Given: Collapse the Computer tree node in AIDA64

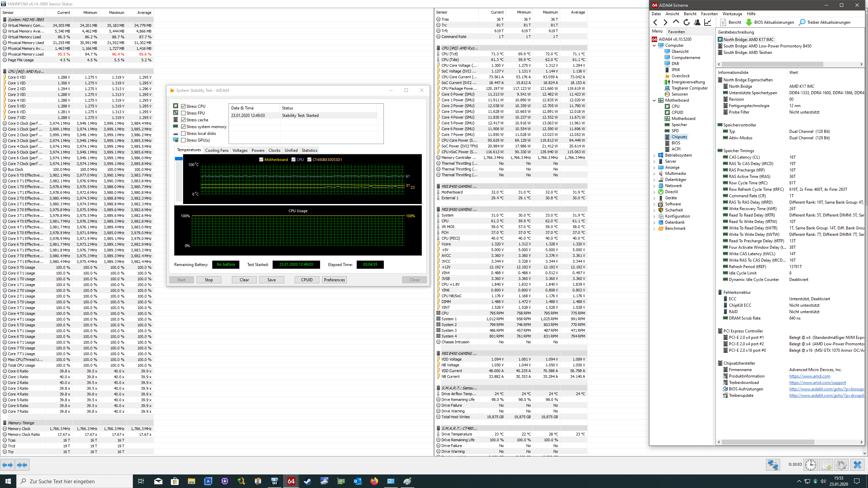Looking at the screenshot, I should point(654,45).
